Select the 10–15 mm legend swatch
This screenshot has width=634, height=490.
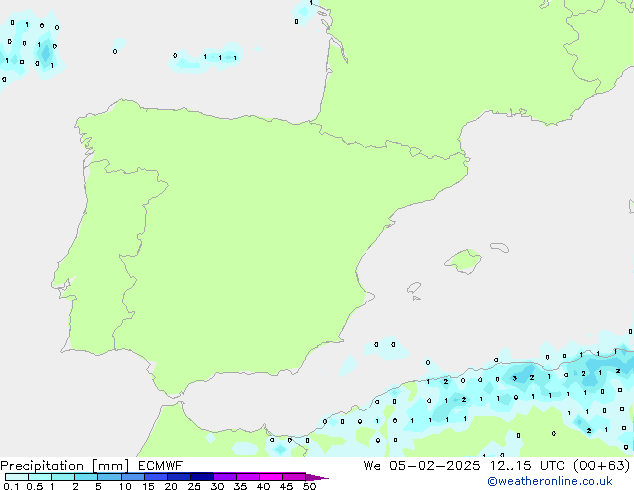tap(132, 477)
